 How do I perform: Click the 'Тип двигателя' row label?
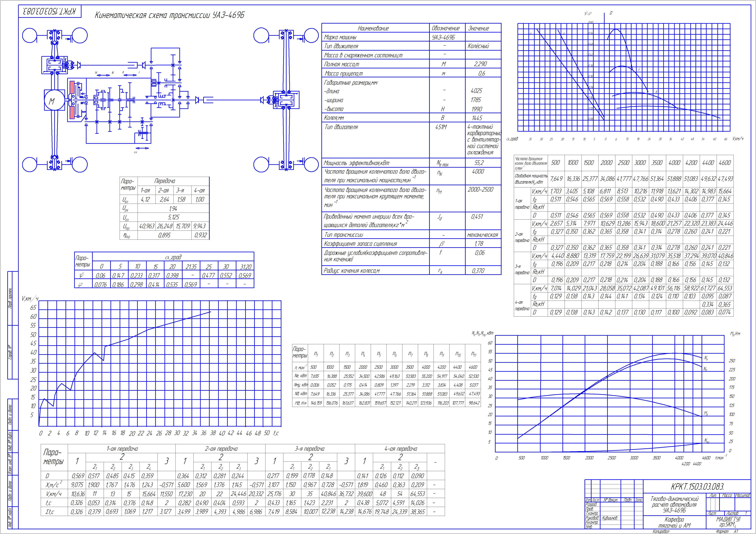341,127
